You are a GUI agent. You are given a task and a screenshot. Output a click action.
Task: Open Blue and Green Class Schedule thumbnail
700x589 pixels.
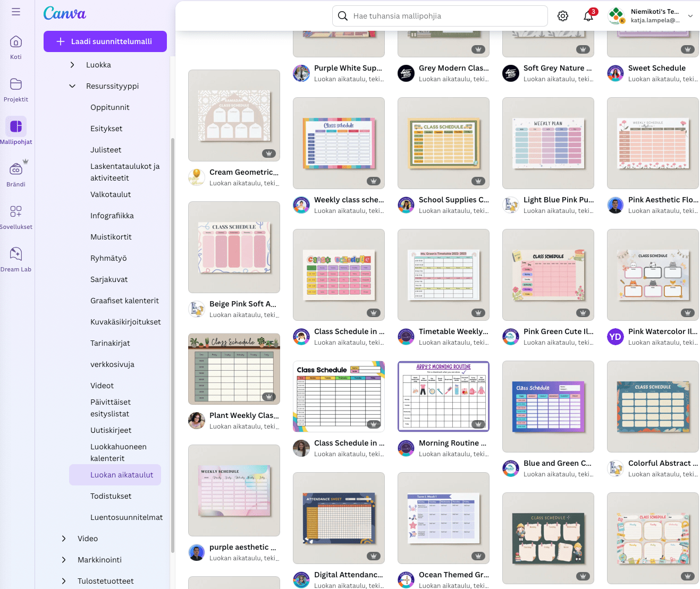click(548, 406)
